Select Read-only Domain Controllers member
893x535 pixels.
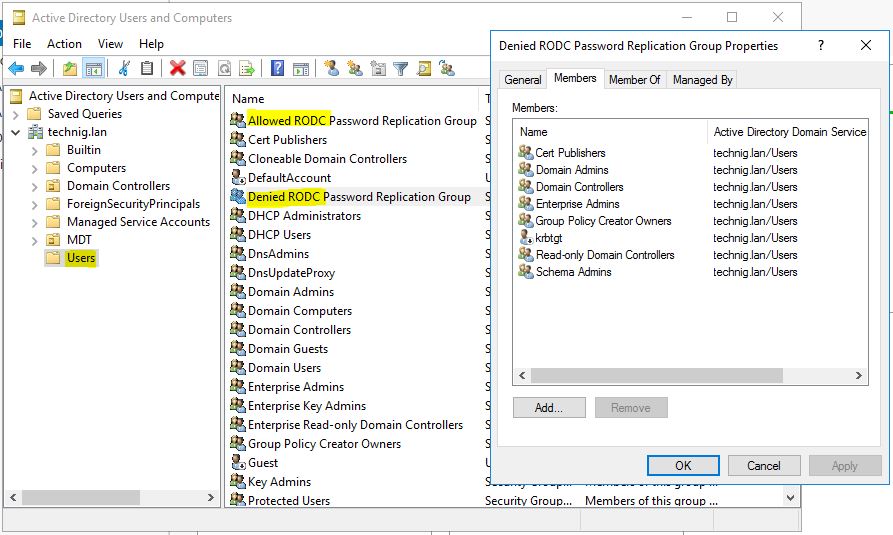(x=596, y=255)
